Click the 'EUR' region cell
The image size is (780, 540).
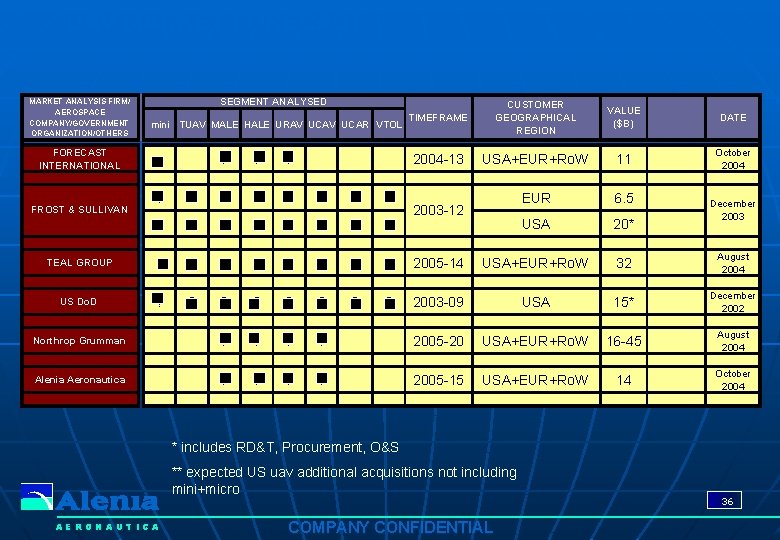536,198
